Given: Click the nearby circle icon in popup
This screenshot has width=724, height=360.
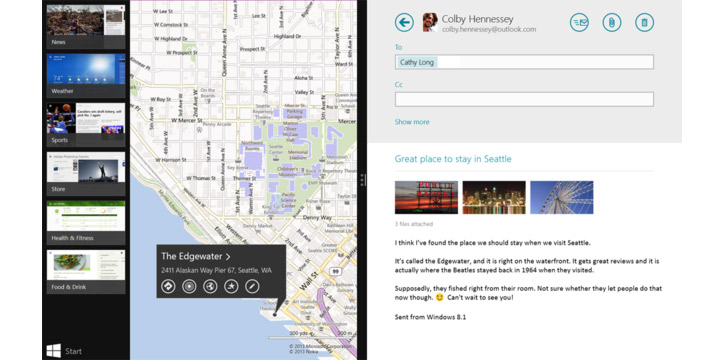Looking at the screenshot, I should tap(189, 287).
